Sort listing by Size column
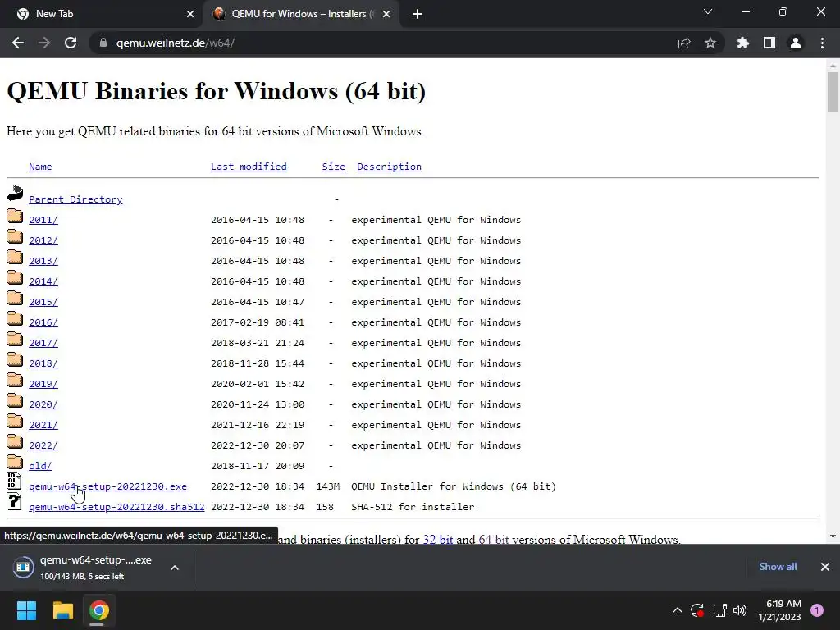Screen dimensions: 840x630 tap(333, 167)
